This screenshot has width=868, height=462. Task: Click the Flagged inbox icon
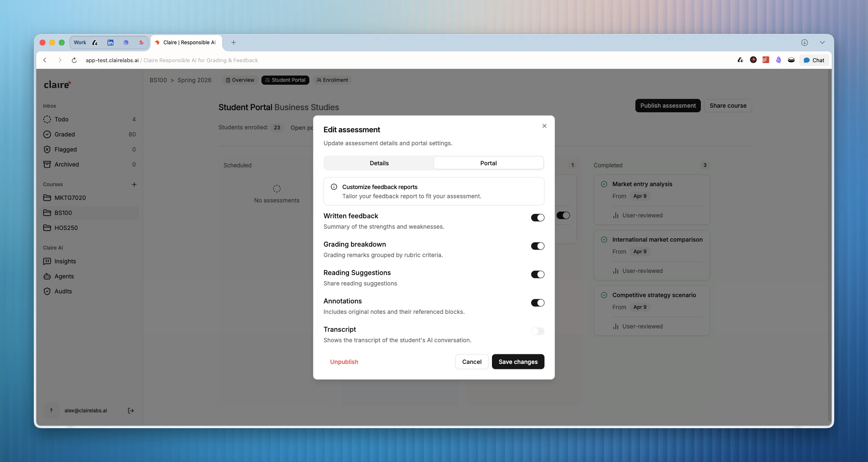[x=47, y=149]
